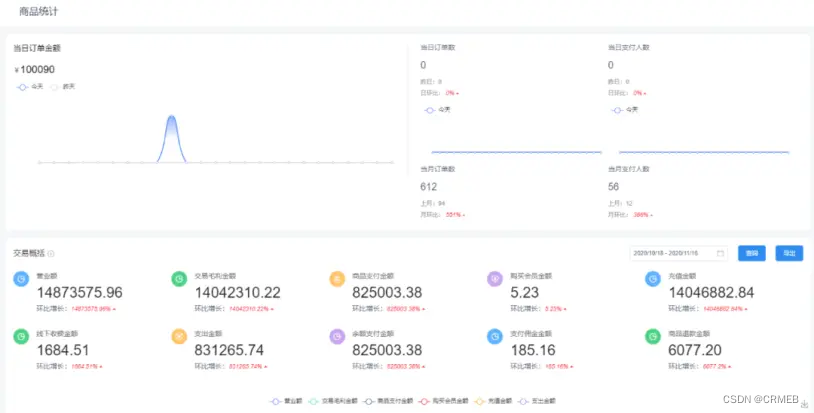Image resolution: width=814 pixels, height=413 pixels.
Task: Click the 购买会员金额 value 5.23
Action: pyautogui.click(x=524, y=293)
